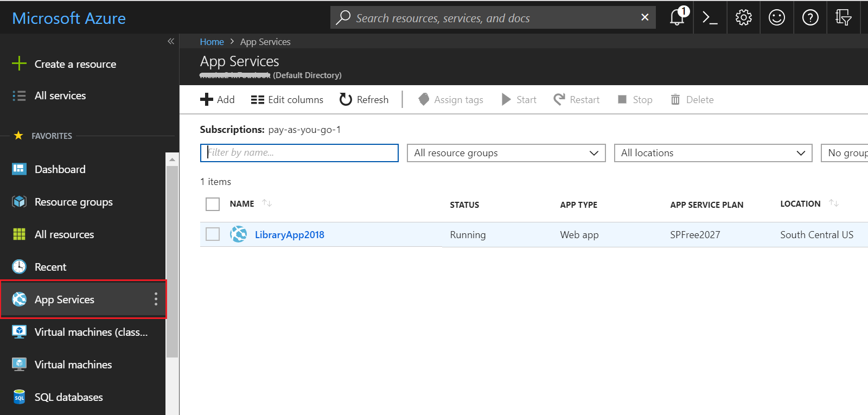Click the Filter by name input field
Viewport: 868px width, 415px height.
point(299,153)
